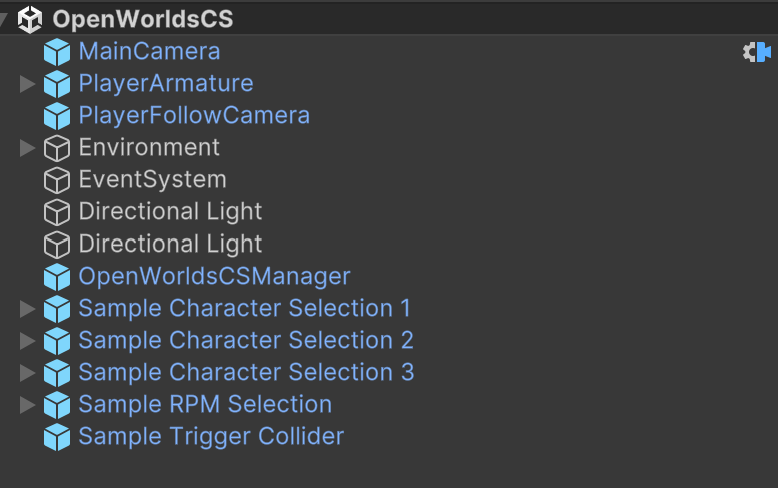Collapse the OpenWorldsCS scene foldout arrow
This screenshot has width=778, height=488.
pos(5,19)
